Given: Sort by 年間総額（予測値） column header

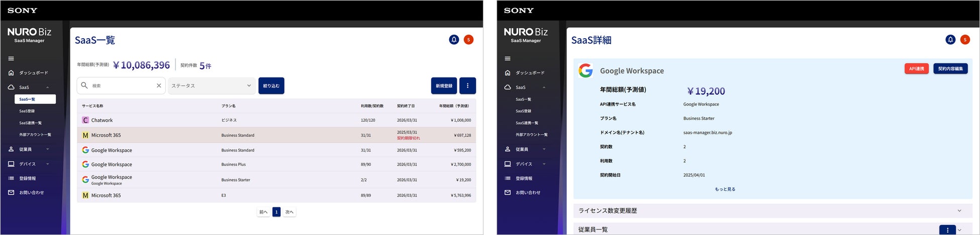Looking at the screenshot, I should 454,106.
